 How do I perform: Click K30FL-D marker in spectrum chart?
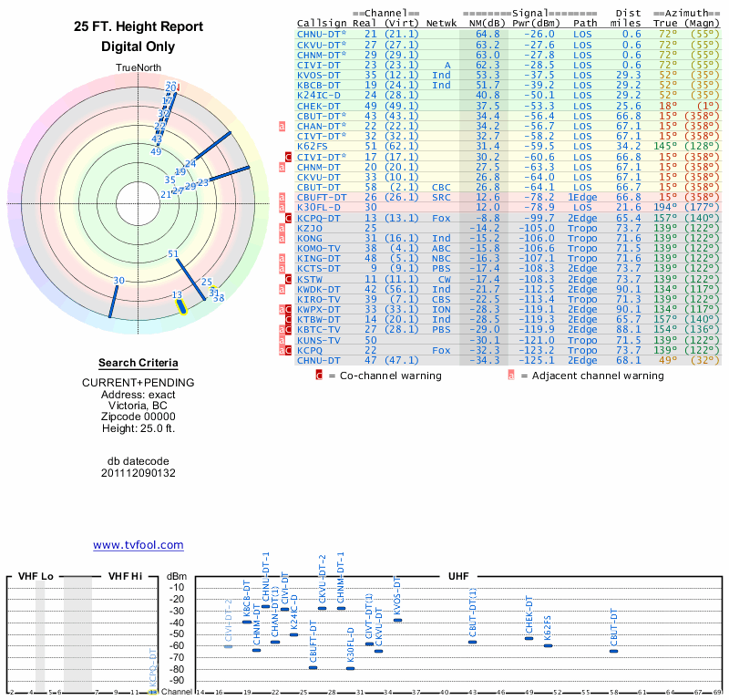350,668
